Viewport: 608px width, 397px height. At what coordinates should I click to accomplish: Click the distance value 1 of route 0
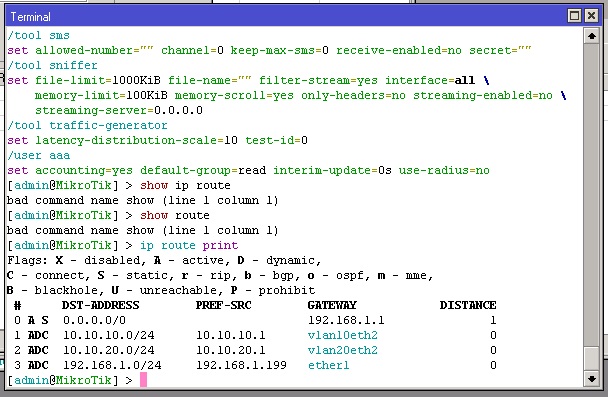tap(493, 320)
